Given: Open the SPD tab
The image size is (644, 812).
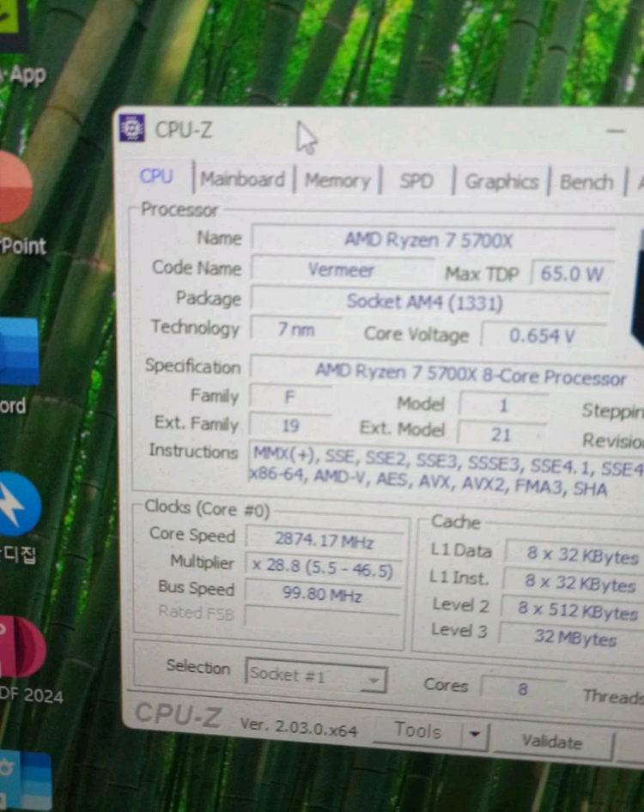Looking at the screenshot, I should (416, 181).
